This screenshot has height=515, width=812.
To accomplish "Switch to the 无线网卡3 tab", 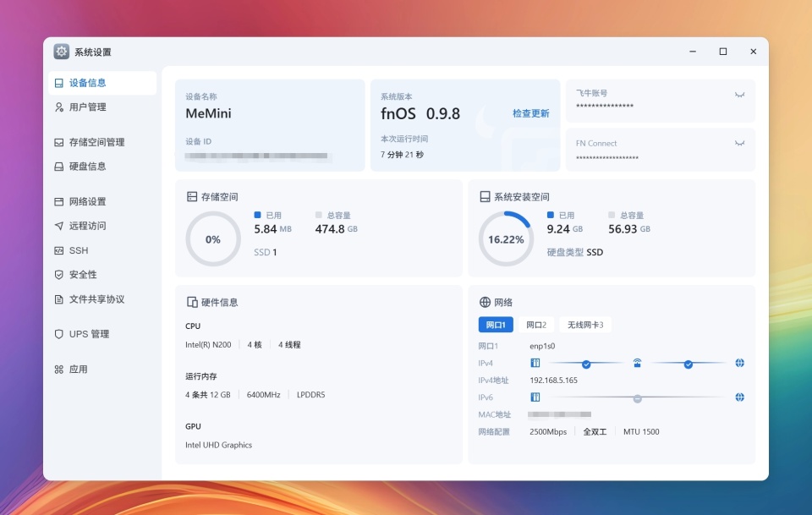I will point(585,325).
